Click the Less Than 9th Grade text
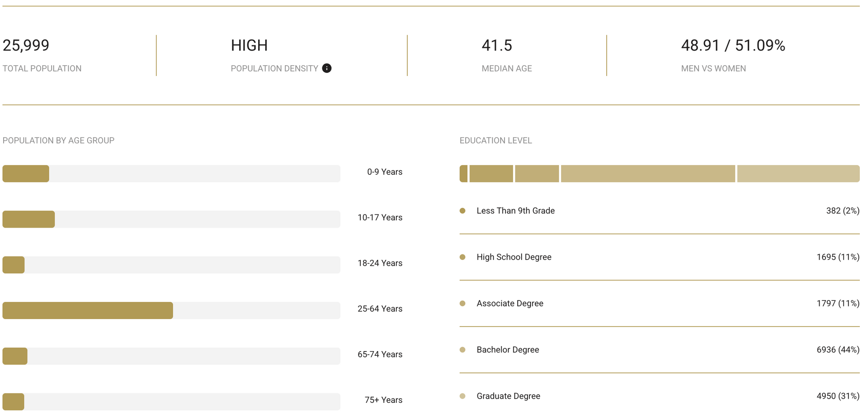 click(x=516, y=211)
